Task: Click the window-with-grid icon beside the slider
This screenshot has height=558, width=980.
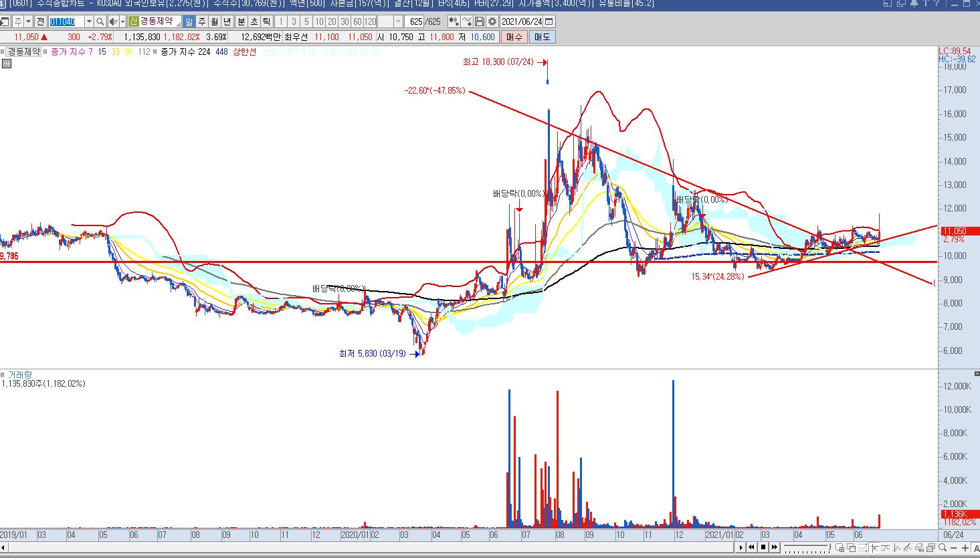Action: (x=840, y=548)
